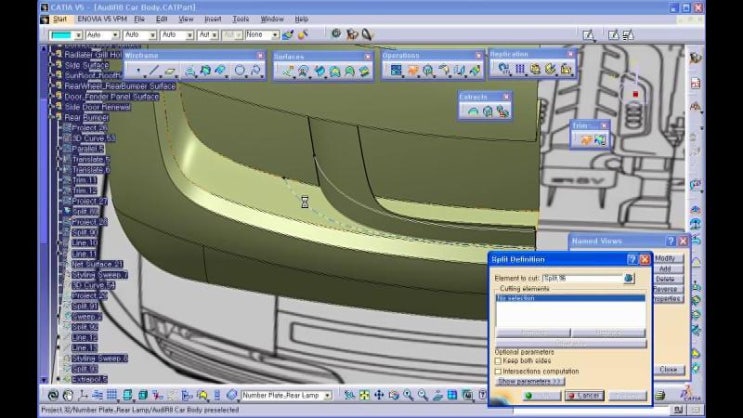Select the Line tool in Wireframe toolbar
Image resolution: width=743 pixels, height=418 pixels.
pyautogui.click(x=151, y=71)
